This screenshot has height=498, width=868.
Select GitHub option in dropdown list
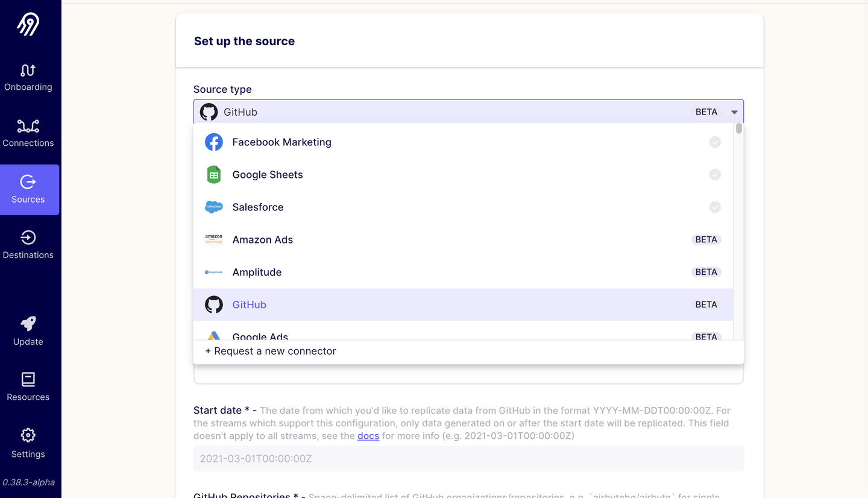coord(250,305)
